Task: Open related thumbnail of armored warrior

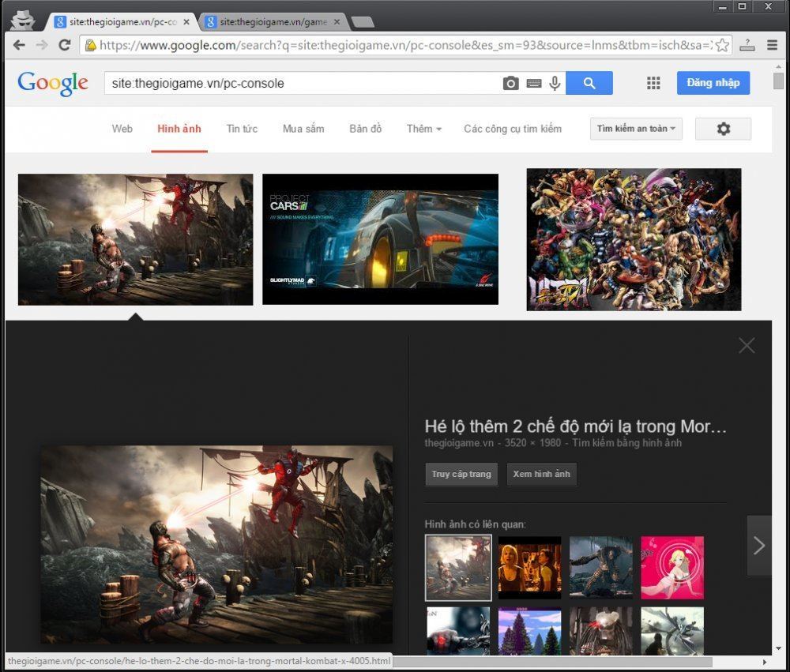Action: click(601, 568)
